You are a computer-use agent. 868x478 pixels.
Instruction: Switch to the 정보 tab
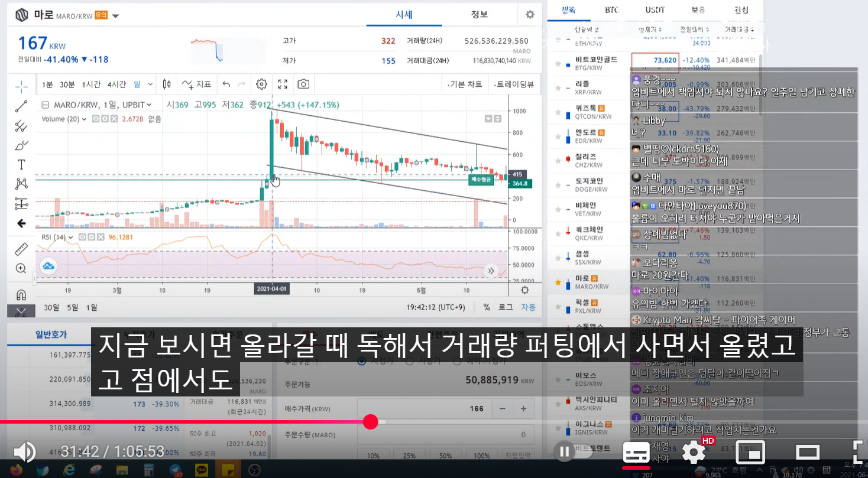pos(480,14)
